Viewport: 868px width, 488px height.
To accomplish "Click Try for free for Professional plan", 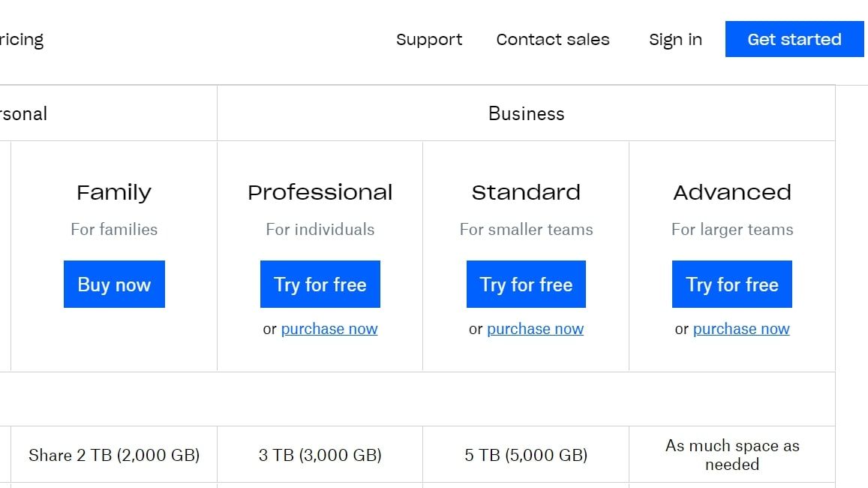I will pyautogui.click(x=320, y=284).
